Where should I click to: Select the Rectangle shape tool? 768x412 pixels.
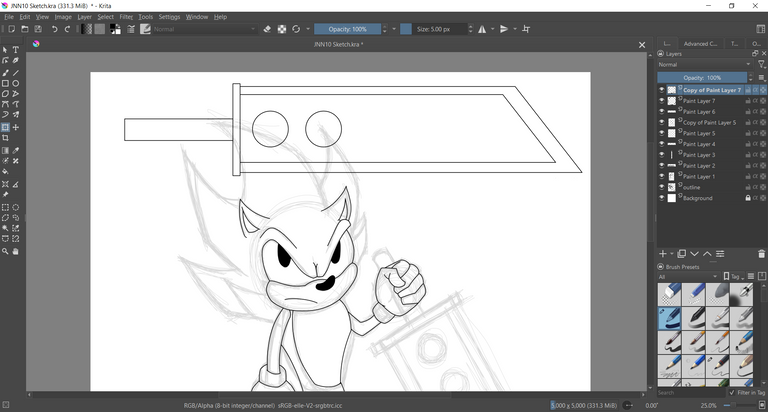[x=5, y=83]
